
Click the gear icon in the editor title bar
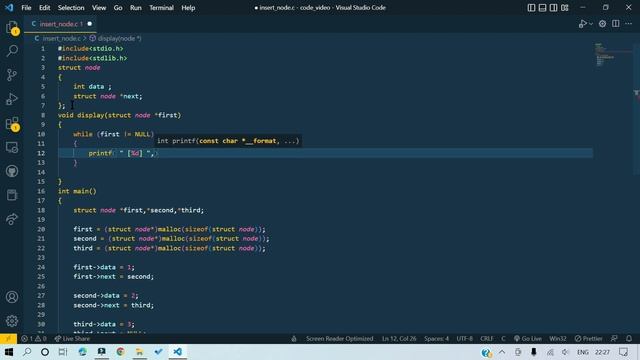tap(602, 24)
